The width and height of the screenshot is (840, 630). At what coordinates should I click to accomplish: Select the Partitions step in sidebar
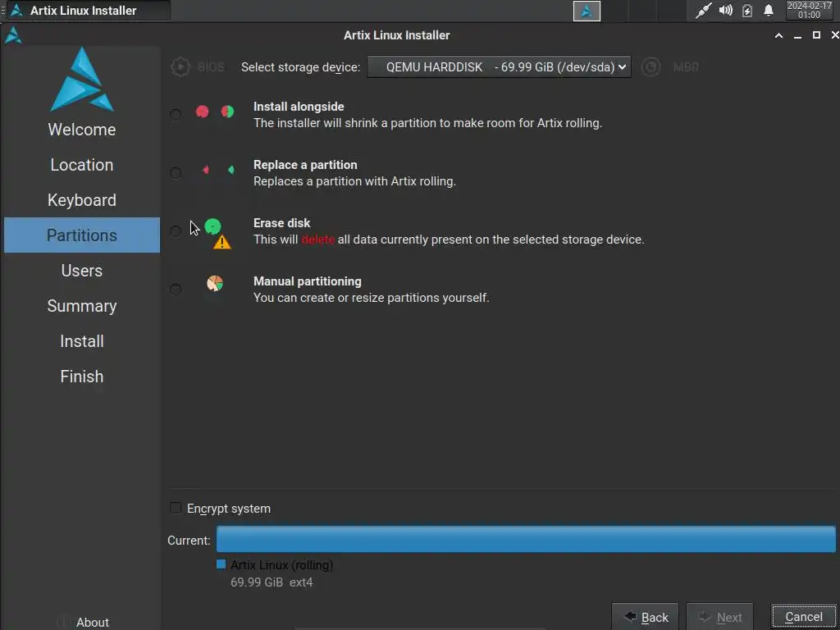pyautogui.click(x=82, y=235)
